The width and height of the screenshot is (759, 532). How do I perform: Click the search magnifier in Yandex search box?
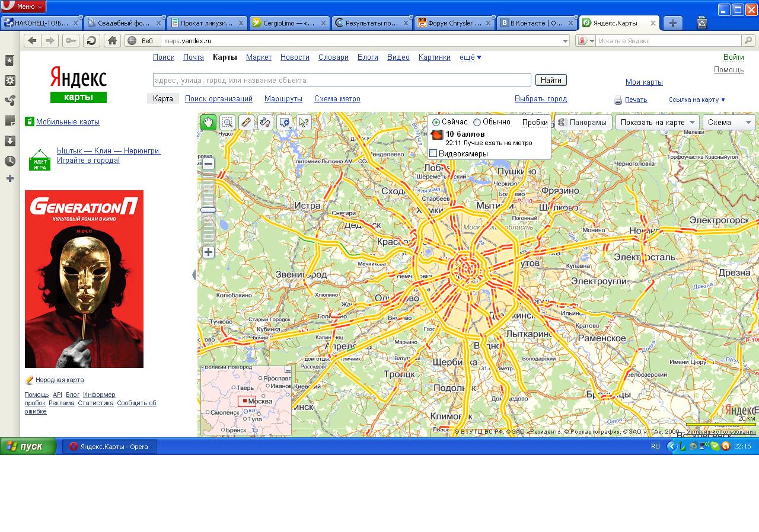[x=749, y=40]
